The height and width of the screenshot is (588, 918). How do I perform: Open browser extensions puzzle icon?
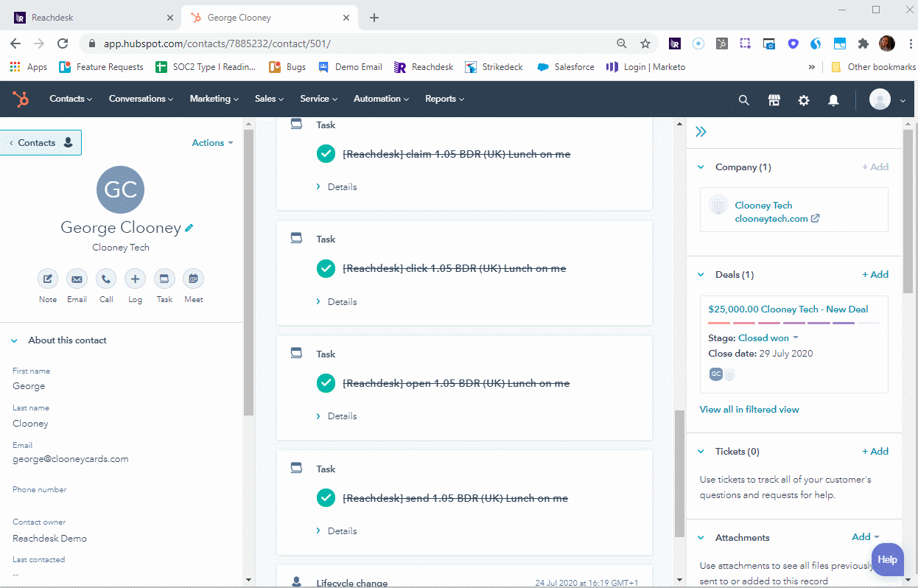click(863, 43)
